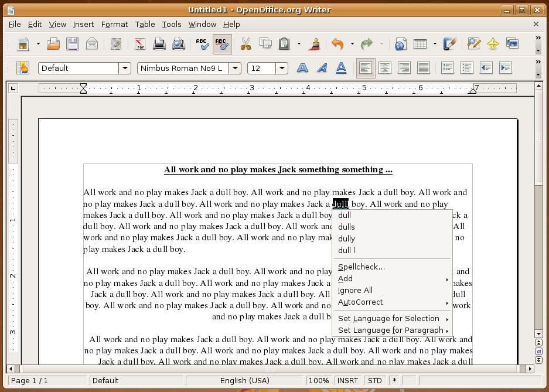Click the Hyperlink globe icon
Viewport: 549px width, 392px height.
click(401, 44)
